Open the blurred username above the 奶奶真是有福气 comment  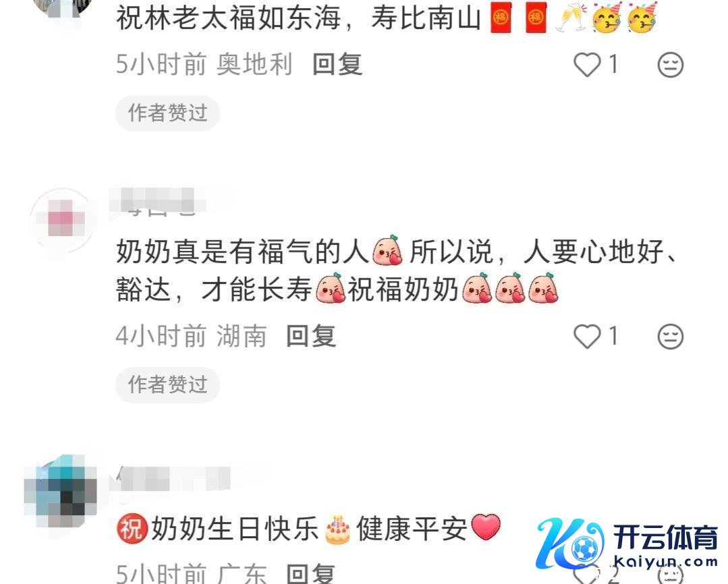(158, 202)
